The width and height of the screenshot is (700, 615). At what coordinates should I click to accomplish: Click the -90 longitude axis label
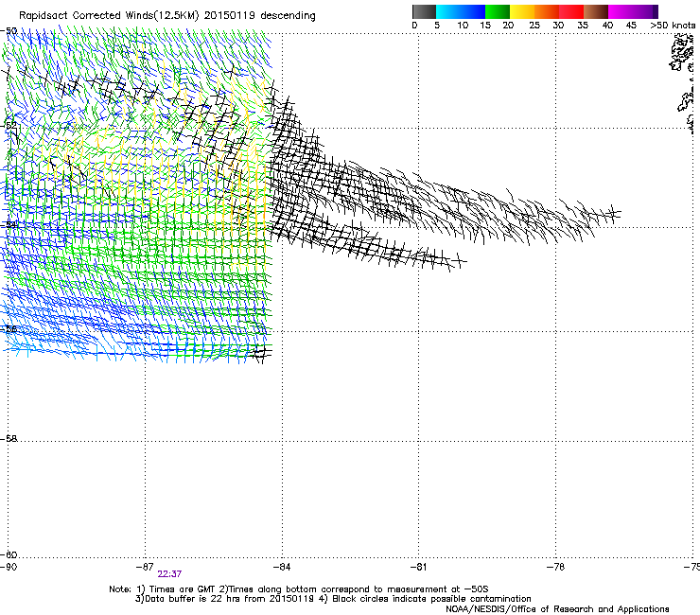[9, 567]
